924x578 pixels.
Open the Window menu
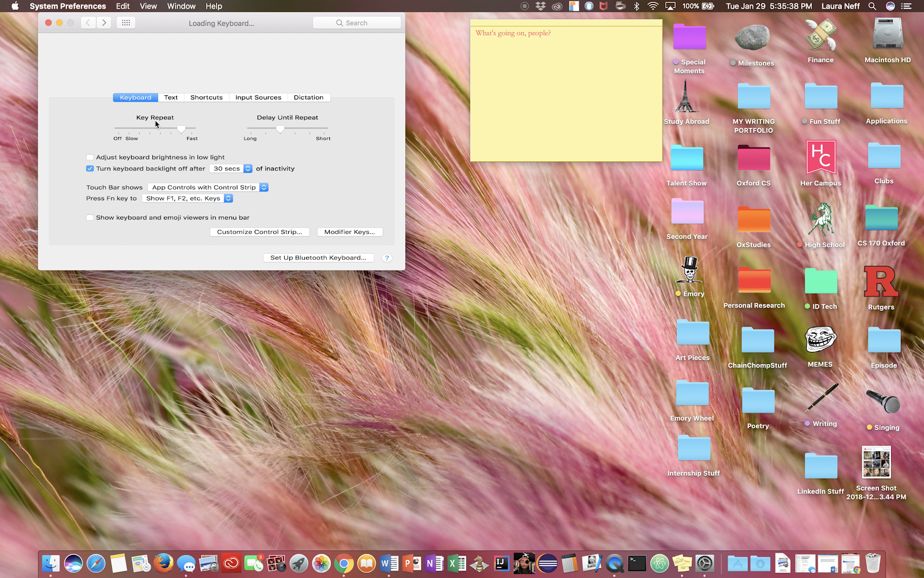(x=181, y=6)
